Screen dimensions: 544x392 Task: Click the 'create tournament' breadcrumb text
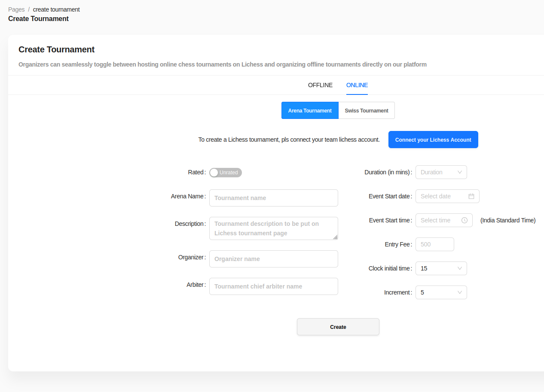tap(56, 9)
